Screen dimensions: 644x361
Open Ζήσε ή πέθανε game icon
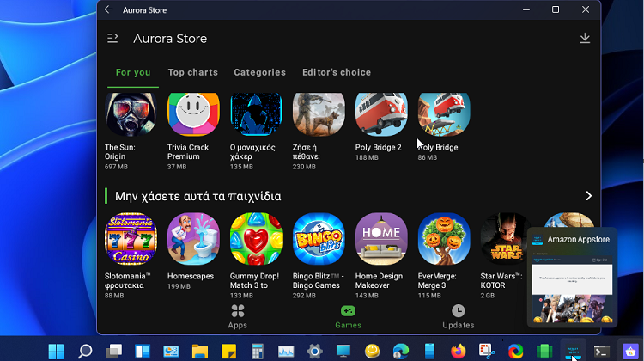pos(319,114)
